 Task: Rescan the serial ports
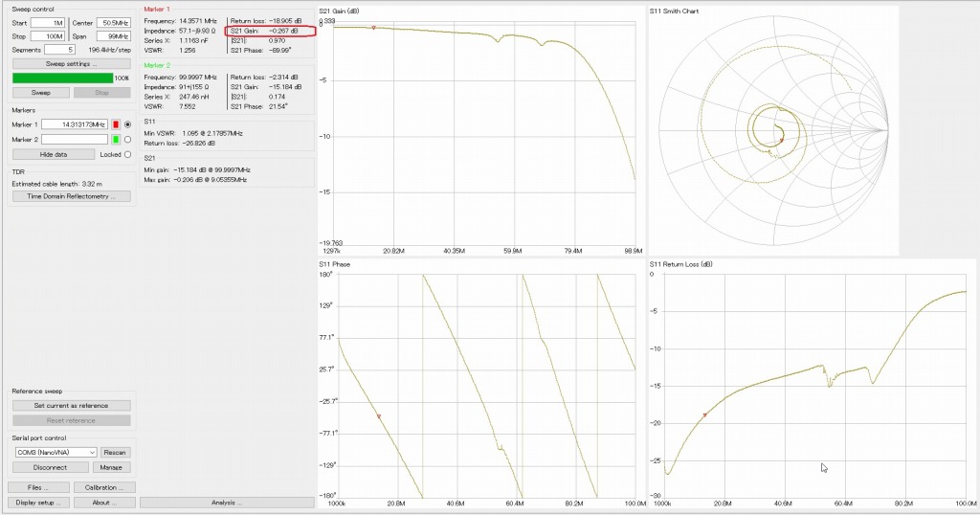click(x=115, y=453)
